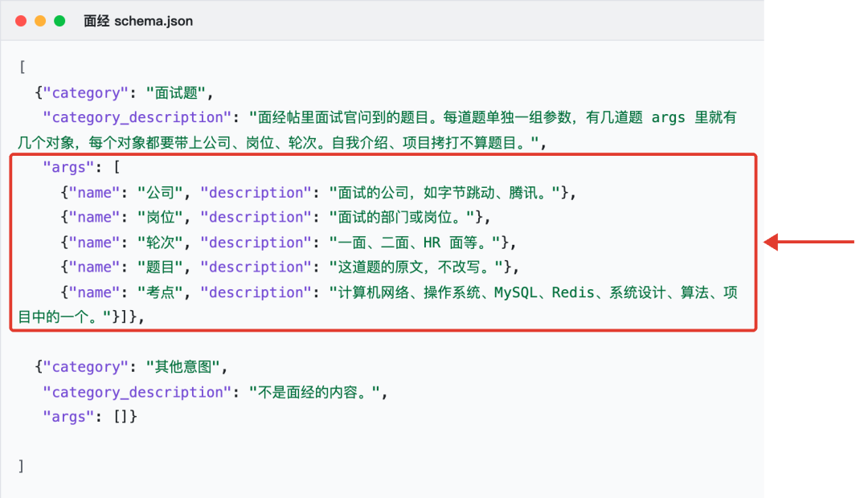Viewport: 868px width, 498px height.
Task: Click the word "Redis" in the 考点 description
Action: 573,292
